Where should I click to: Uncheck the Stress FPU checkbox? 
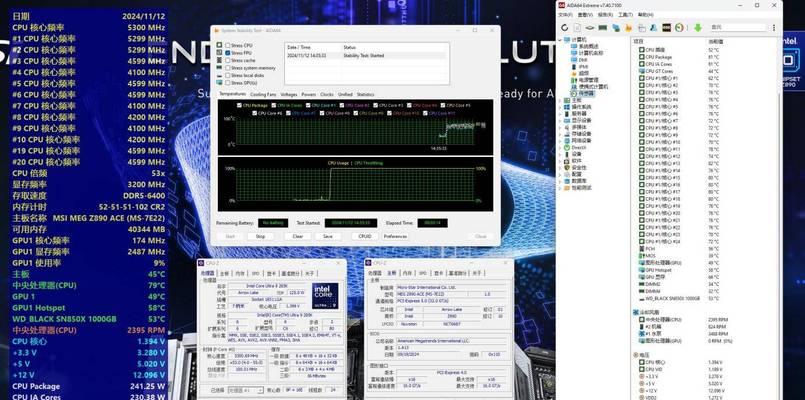(227, 53)
